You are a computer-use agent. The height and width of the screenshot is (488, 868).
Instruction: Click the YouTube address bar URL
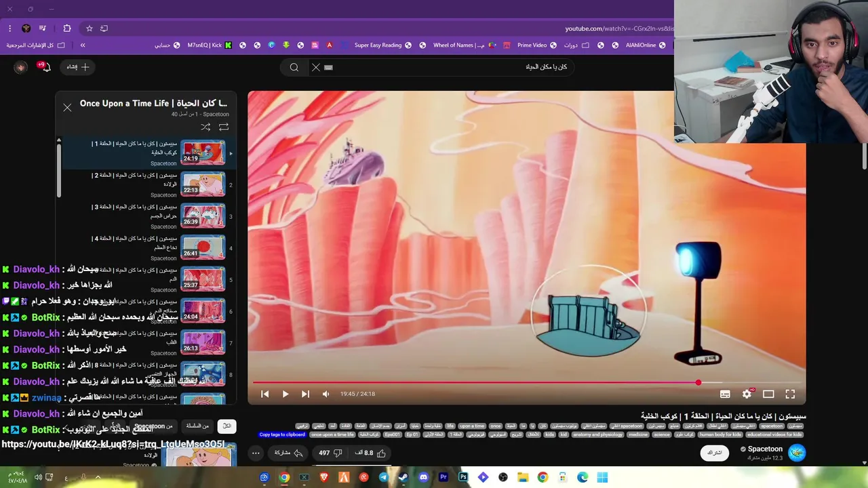click(x=619, y=28)
